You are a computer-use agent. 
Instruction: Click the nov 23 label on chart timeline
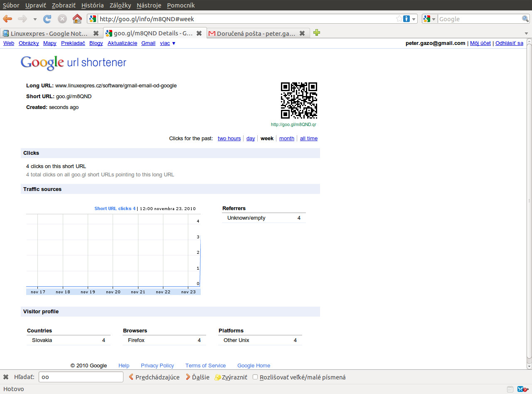(188, 292)
